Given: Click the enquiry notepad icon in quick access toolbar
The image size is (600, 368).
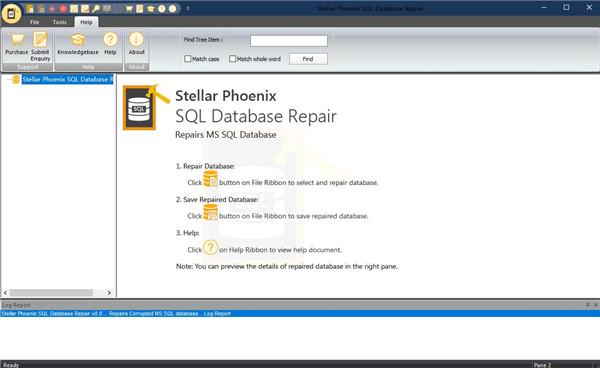Looking at the screenshot, I should 140,9.
